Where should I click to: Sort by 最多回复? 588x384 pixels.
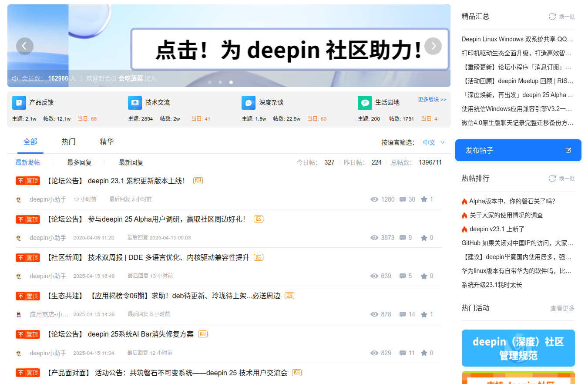(79, 162)
